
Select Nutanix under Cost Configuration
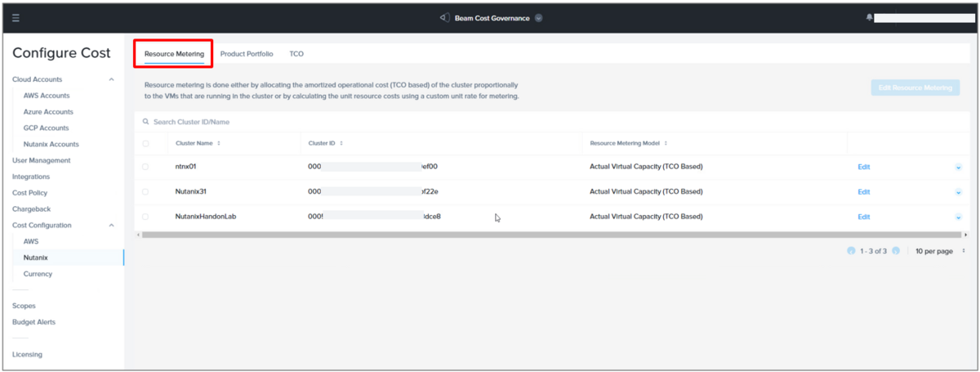click(x=36, y=258)
